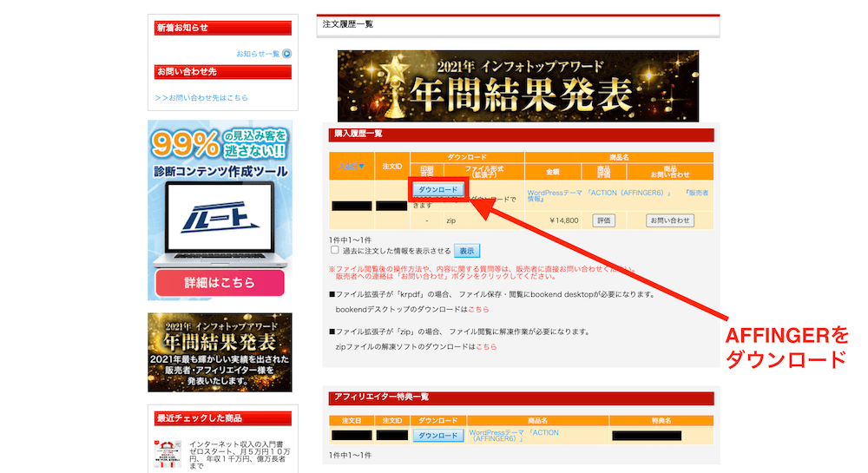This screenshot has height=473, width=868.
Task: Click the pink 詳細はこちら button
Action: tap(220, 283)
